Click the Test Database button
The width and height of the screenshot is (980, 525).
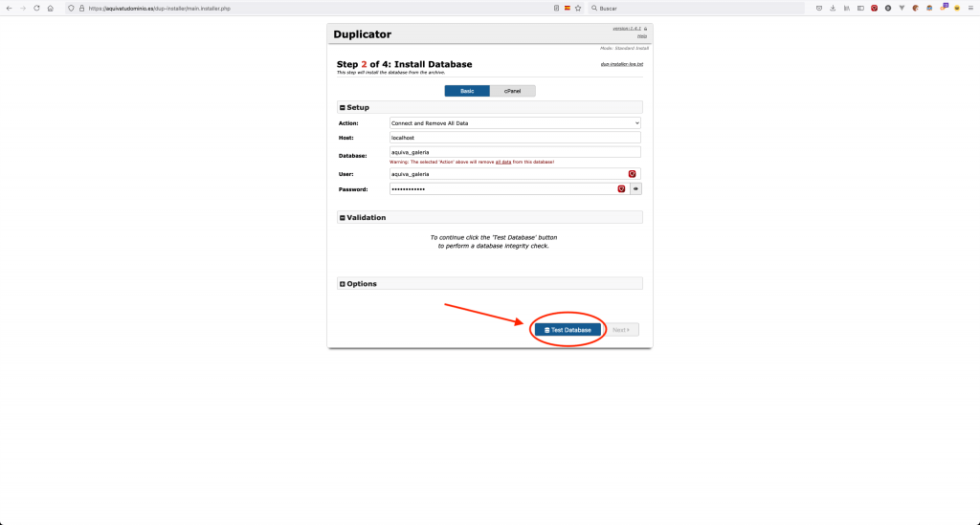click(568, 330)
